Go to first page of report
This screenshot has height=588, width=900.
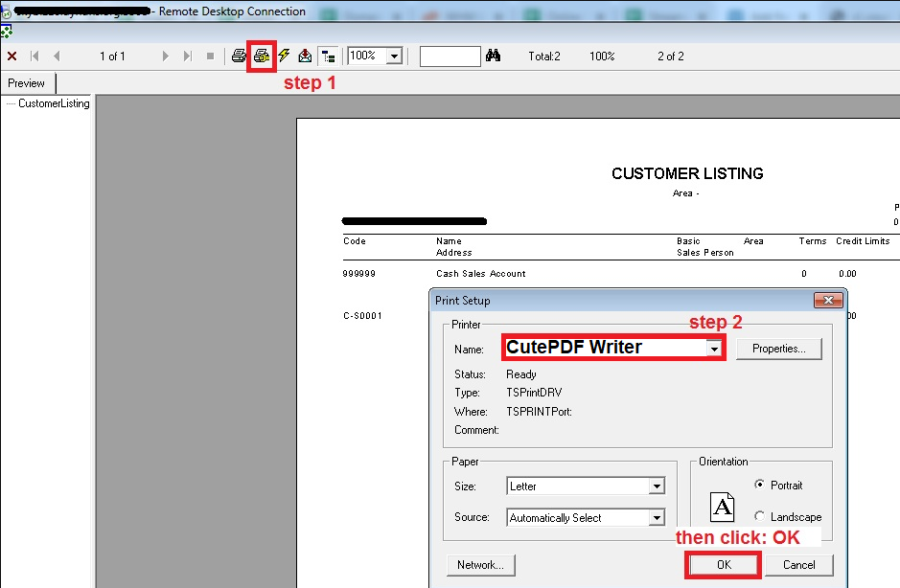click(x=35, y=57)
